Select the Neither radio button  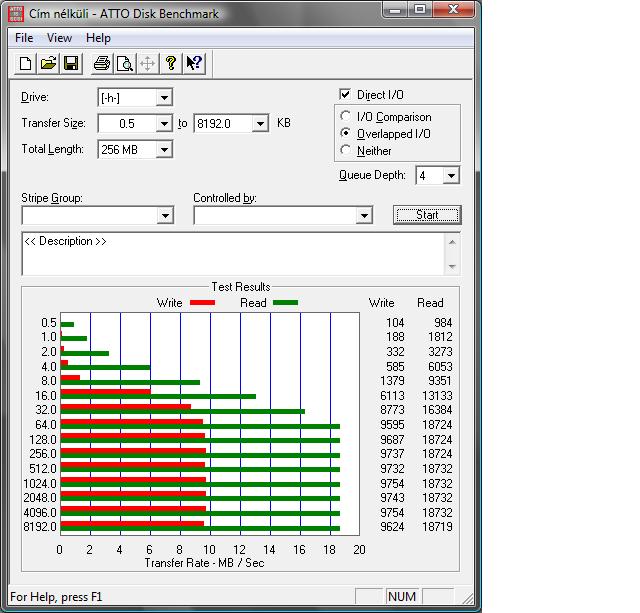(x=345, y=150)
